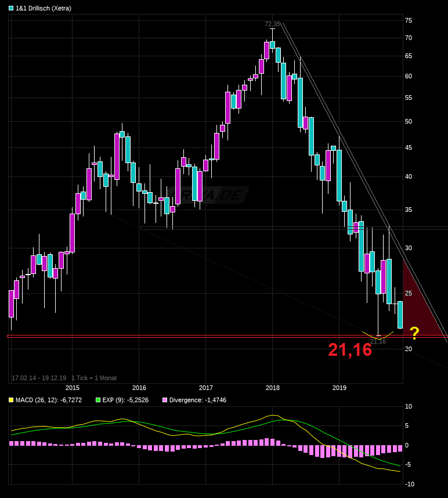The height and width of the screenshot is (498, 448).
Task: Click the pink Divergence legend swatch
Action: [165, 400]
